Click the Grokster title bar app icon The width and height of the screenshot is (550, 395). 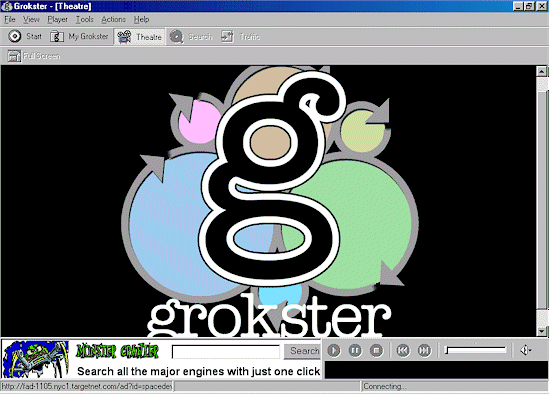6,6
